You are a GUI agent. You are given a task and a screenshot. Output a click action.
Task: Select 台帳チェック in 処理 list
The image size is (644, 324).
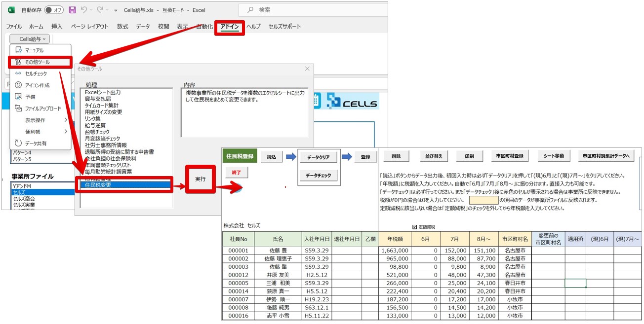[x=97, y=132]
